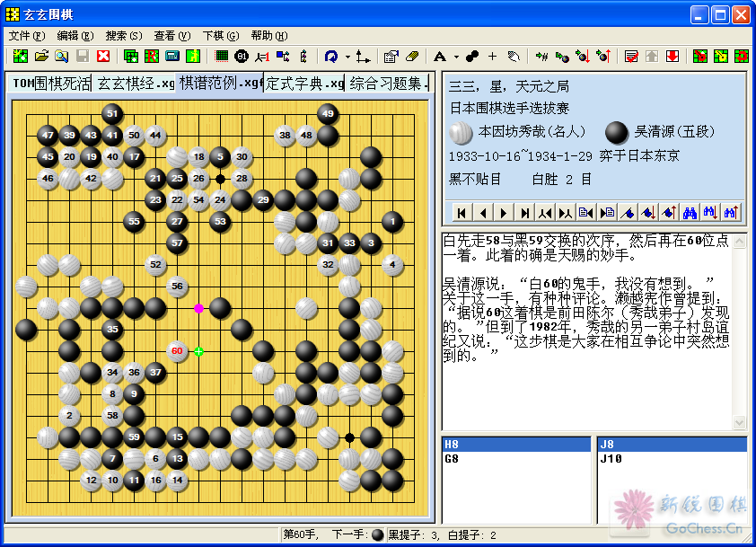This screenshot has width=756, height=547.
Task: Create a new board with the first toolbar icon
Action: 21,56
